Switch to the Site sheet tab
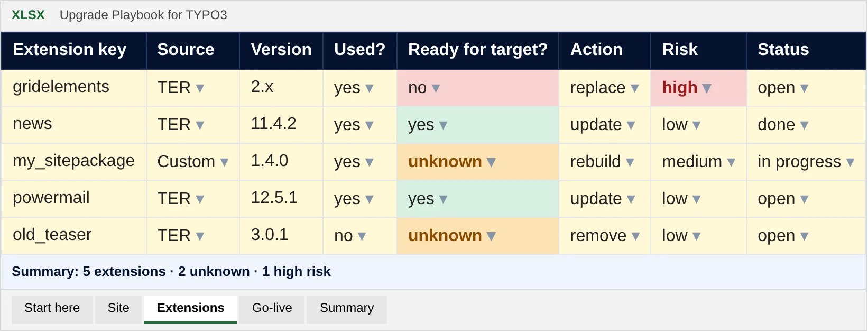The width and height of the screenshot is (868, 332). point(118,309)
